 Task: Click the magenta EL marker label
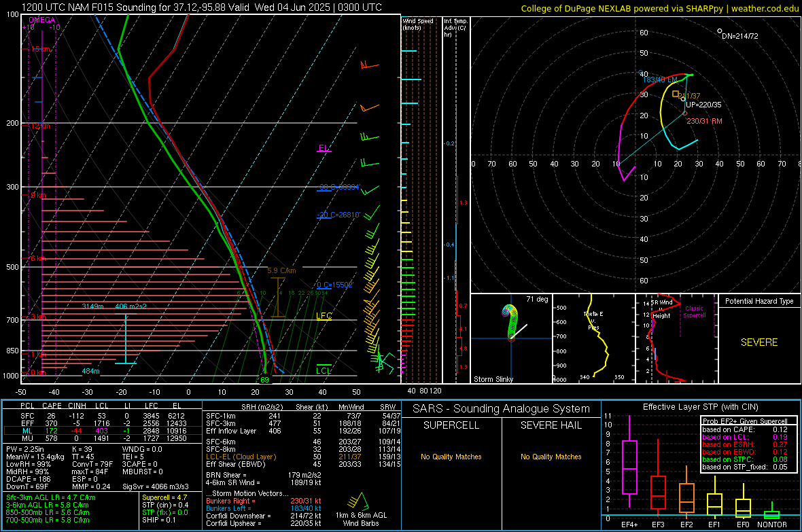click(x=324, y=148)
